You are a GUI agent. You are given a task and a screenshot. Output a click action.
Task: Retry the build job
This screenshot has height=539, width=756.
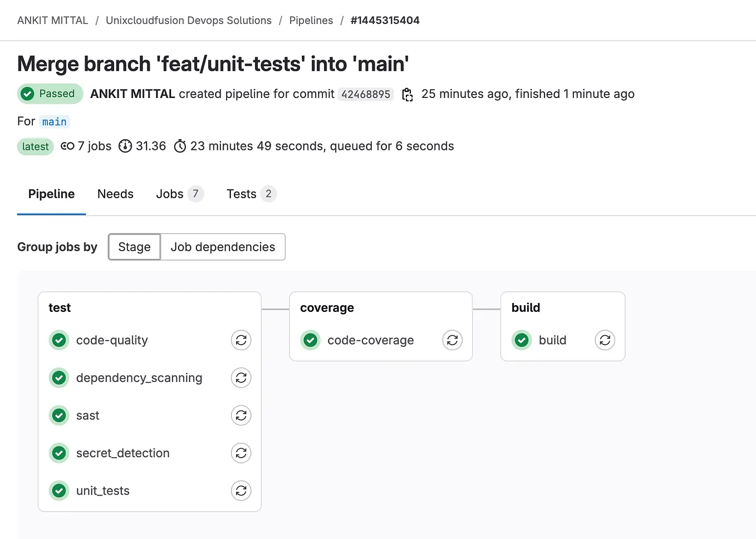[x=605, y=340]
